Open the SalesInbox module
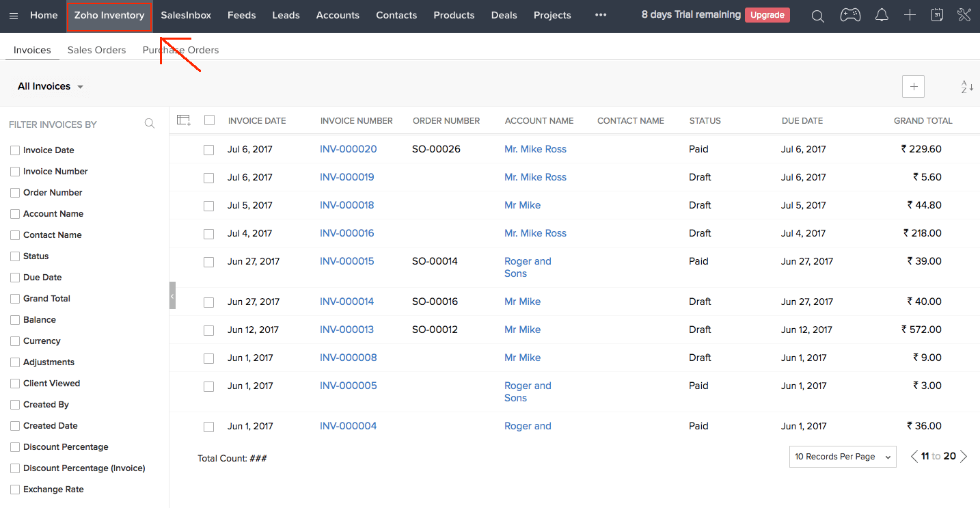The height and width of the screenshot is (508, 980). tap(186, 15)
